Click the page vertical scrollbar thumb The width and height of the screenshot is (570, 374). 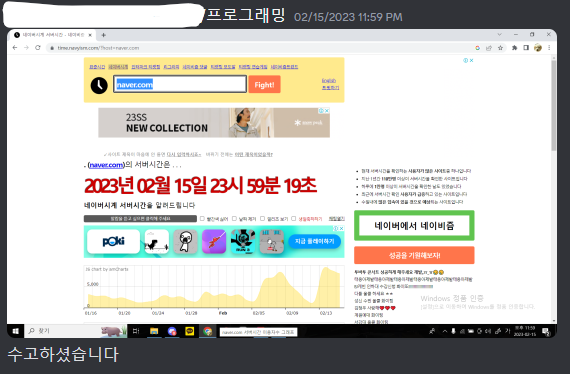point(554,105)
